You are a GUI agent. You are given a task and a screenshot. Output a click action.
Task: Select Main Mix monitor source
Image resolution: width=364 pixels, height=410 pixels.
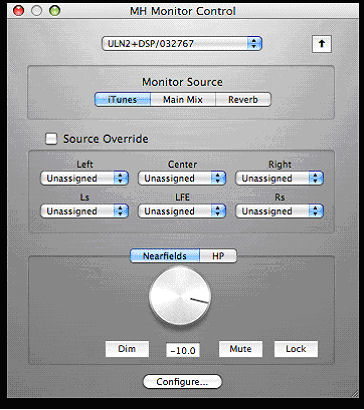click(x=183, y=100)
